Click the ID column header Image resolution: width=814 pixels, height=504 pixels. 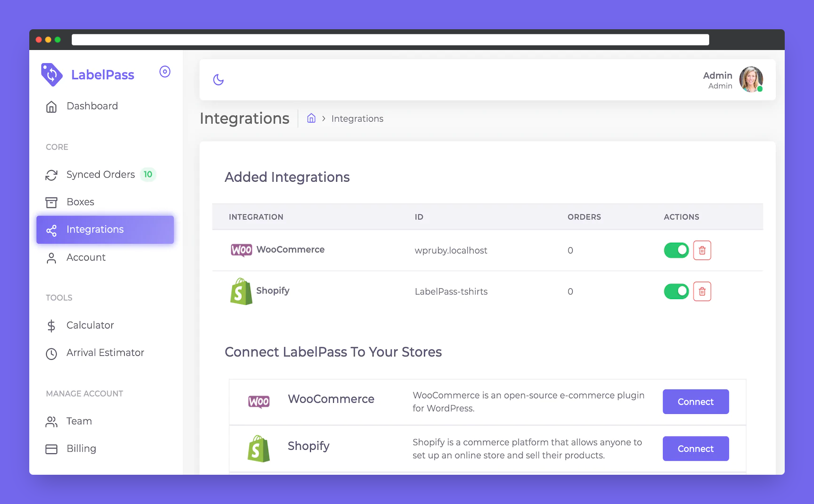coord(419,217)
